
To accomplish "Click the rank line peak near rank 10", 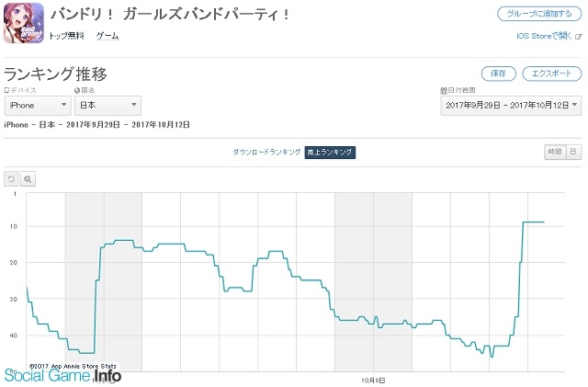I will [x=534, y=222].
